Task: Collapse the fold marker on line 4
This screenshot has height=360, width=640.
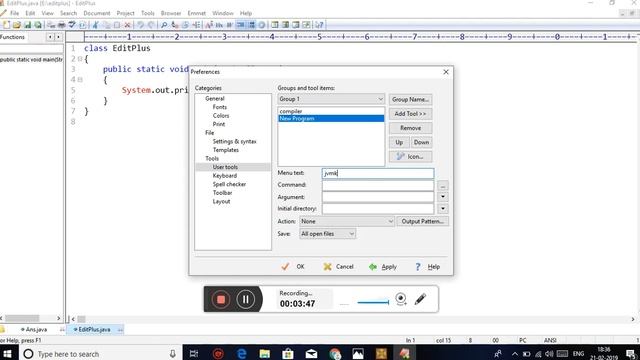Action: click(80, 80)
